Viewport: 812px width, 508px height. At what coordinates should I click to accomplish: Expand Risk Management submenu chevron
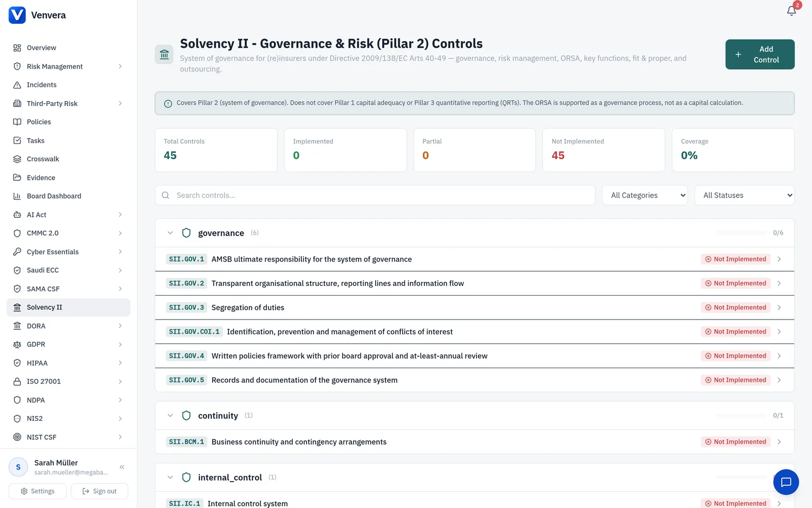(x=120, y=66)
